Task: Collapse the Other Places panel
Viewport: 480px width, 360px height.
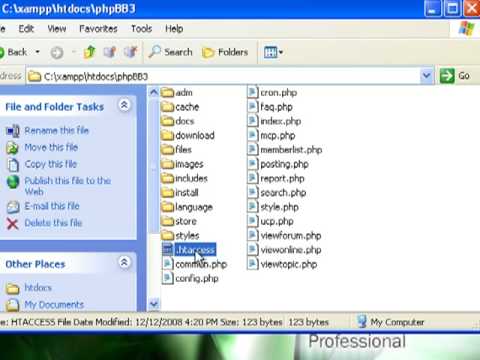Action: click(x=124, y=263)
